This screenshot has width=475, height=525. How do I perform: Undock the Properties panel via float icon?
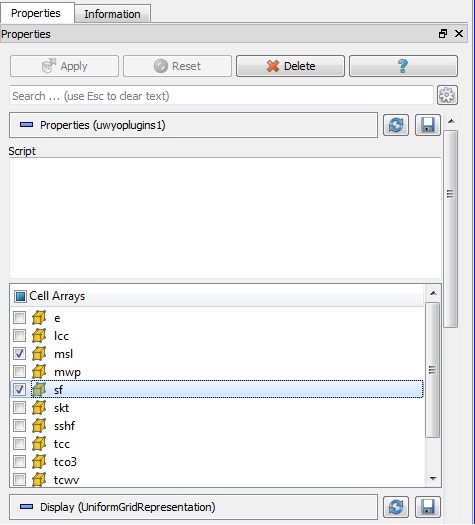(x=443, y=33)
